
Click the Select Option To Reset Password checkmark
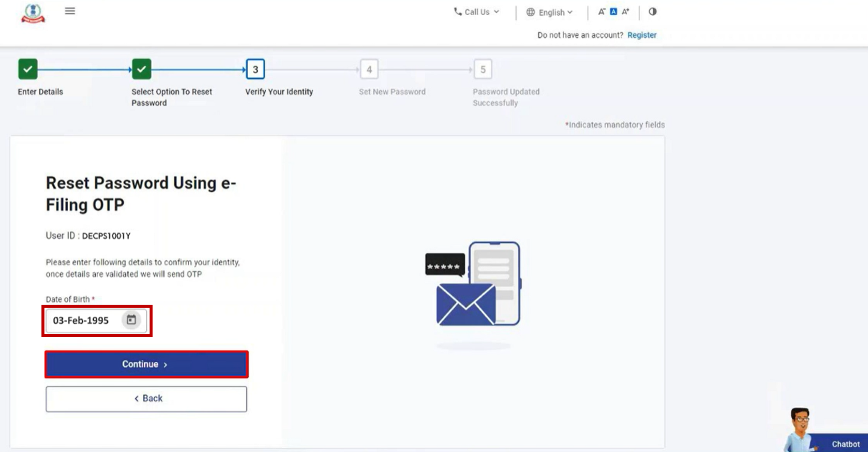141,69
